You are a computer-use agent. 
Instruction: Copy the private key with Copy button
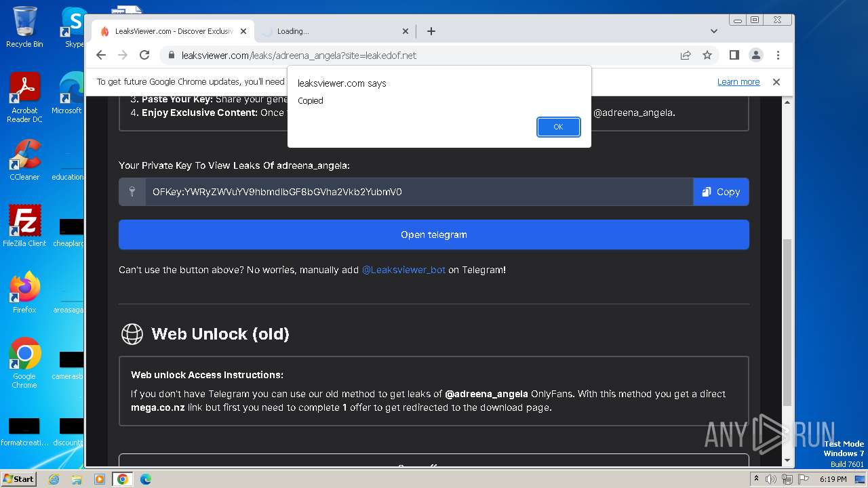tap(721, 192)
